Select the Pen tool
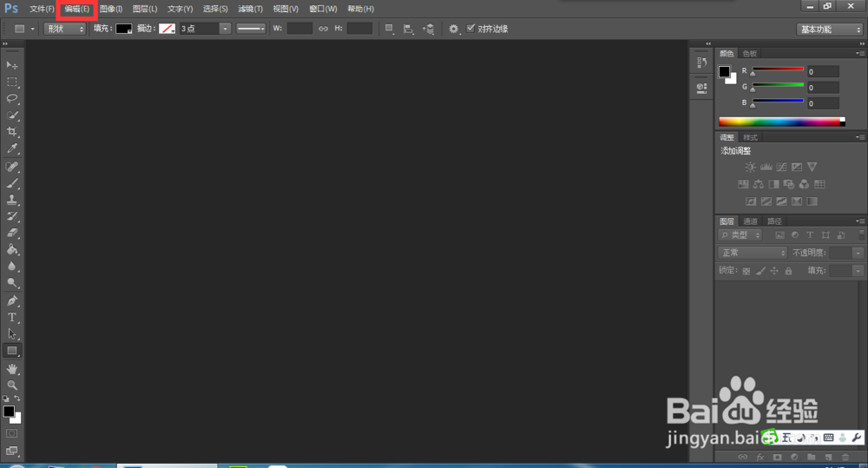 11,301
